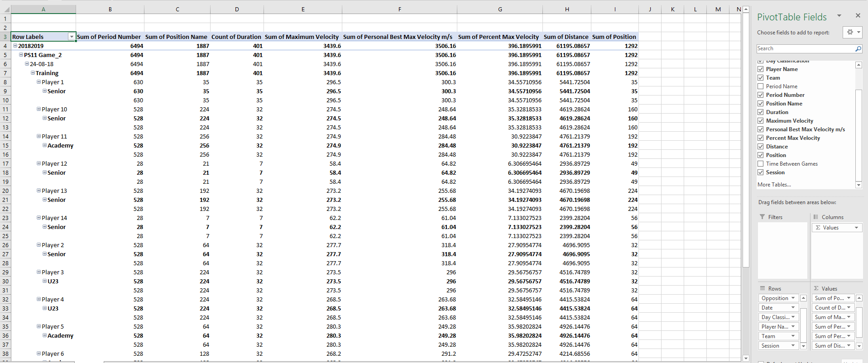Viewport: 868px width, 363px height.
Task: Click inside the field Search box
Action: coord(805,49)
